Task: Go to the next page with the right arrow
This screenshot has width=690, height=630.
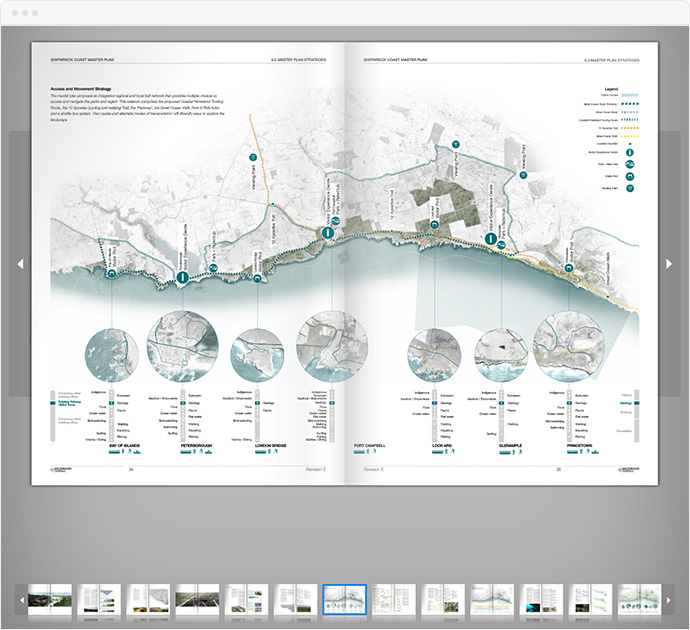Action: point(669,264)
